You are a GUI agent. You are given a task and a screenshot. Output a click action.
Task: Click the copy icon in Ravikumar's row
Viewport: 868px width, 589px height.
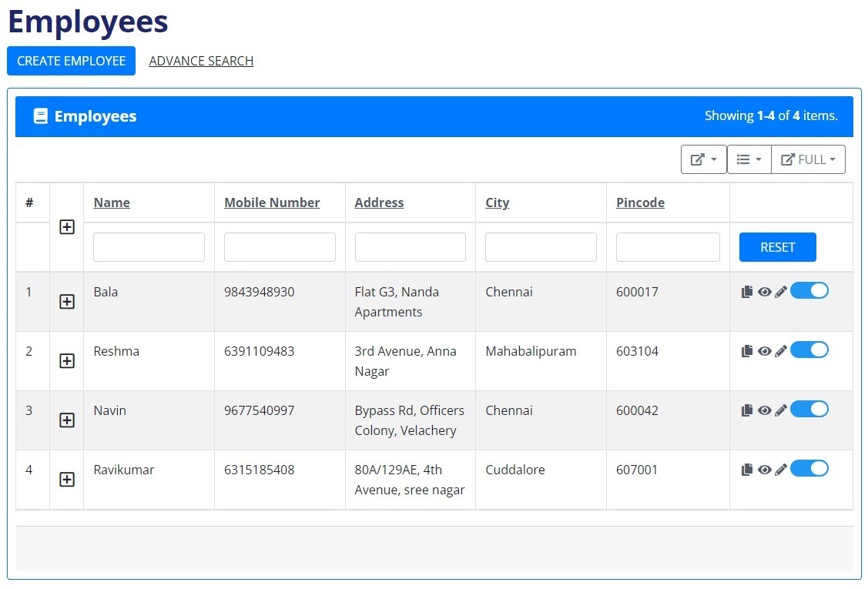pos(746,470)
